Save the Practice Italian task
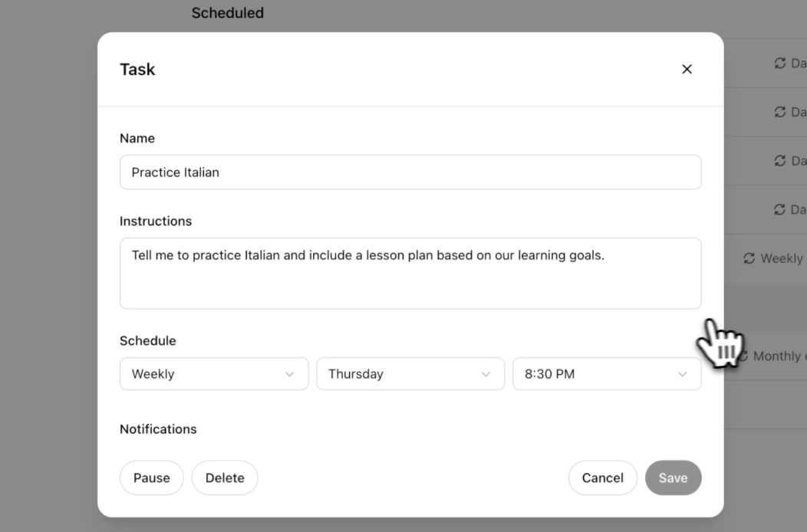 click(673, 478)
